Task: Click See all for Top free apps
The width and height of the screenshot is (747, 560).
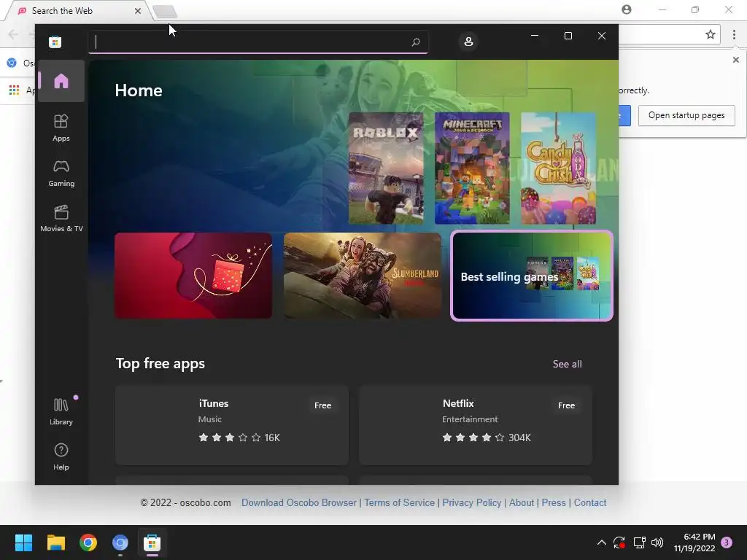Action: coord(567,364)
